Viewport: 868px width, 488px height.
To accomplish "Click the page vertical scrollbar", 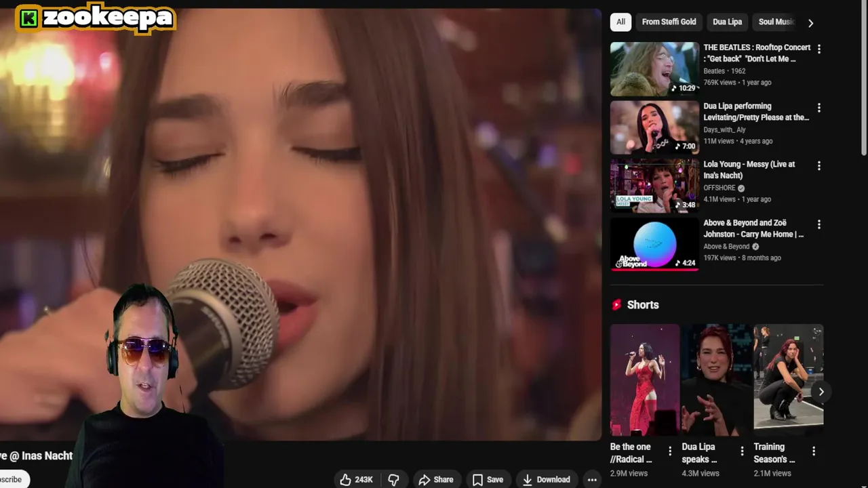I will coord(864,81).
